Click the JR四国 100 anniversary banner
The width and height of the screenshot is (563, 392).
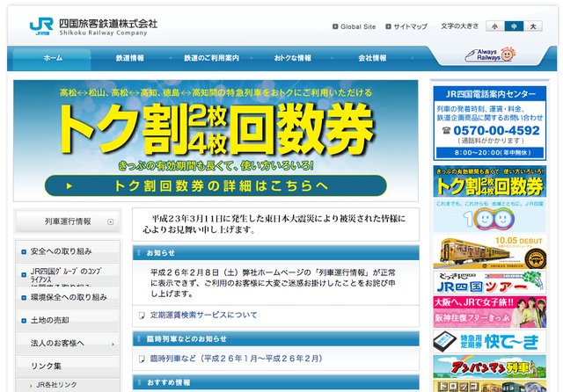pyautogui.click(x=490, y=216)
